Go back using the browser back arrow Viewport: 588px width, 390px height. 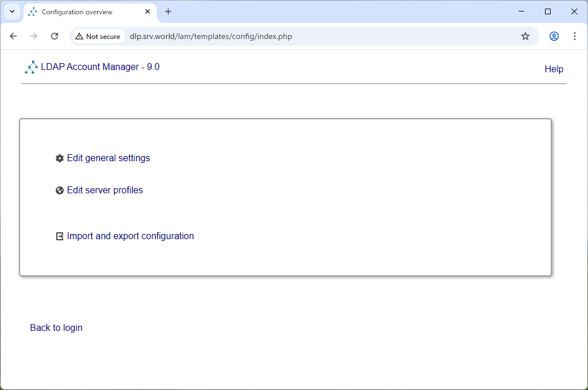click(14, 36)
